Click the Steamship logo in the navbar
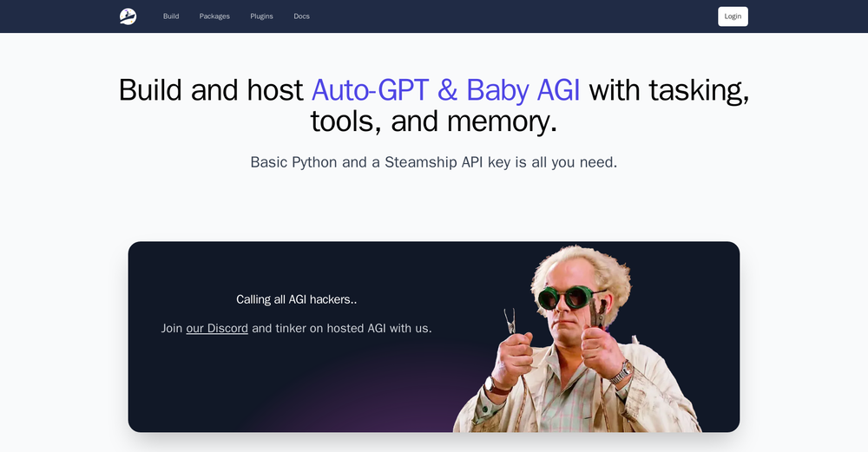This screenshot has width=868, height=452. 128,16
